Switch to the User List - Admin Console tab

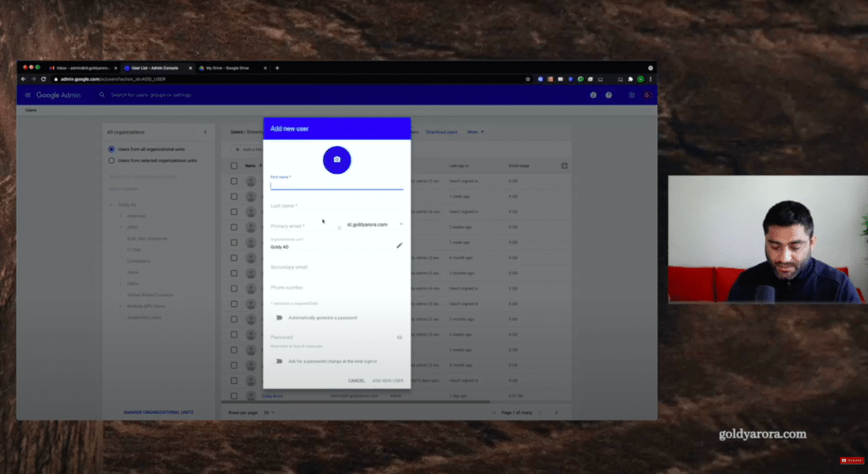click(x=158, y=68)
